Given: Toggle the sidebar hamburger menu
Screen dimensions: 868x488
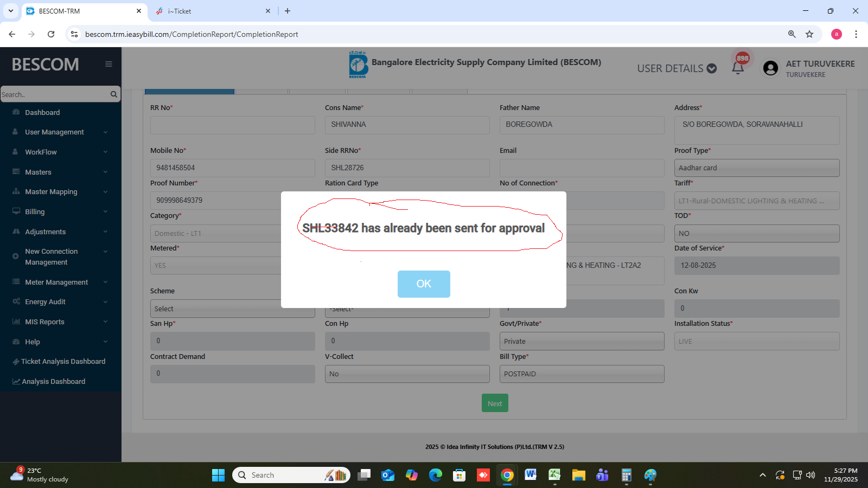Looking at the screenshot, I should click(x=108, y=64).
